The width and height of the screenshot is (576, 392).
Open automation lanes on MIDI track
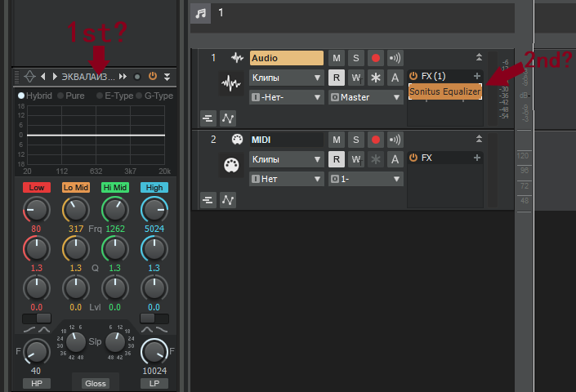coord(228,199)
